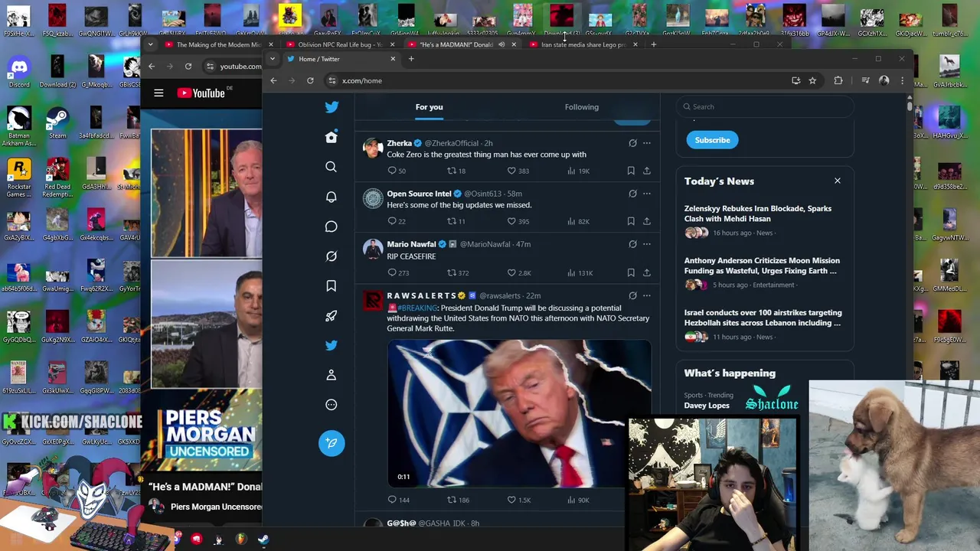Open the More circle icon in sidebar

[332, 405]
